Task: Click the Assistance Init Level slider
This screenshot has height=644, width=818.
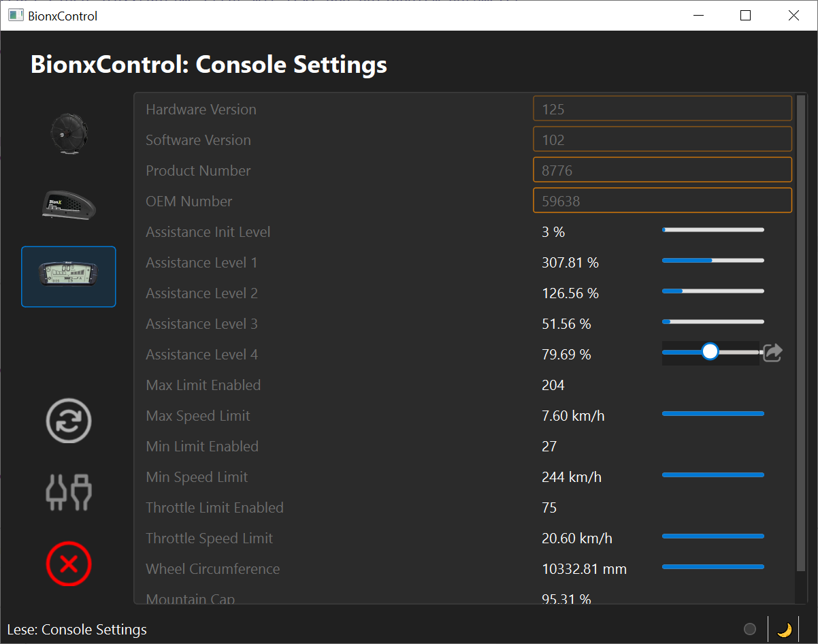Action: [713, 230]
